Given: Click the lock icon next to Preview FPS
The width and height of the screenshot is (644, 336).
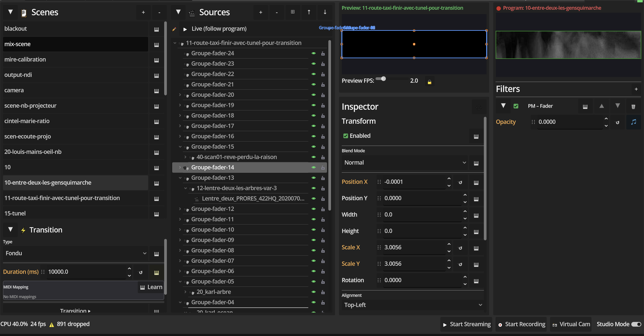Looking at the screenshot, I should tap(429, 82).
